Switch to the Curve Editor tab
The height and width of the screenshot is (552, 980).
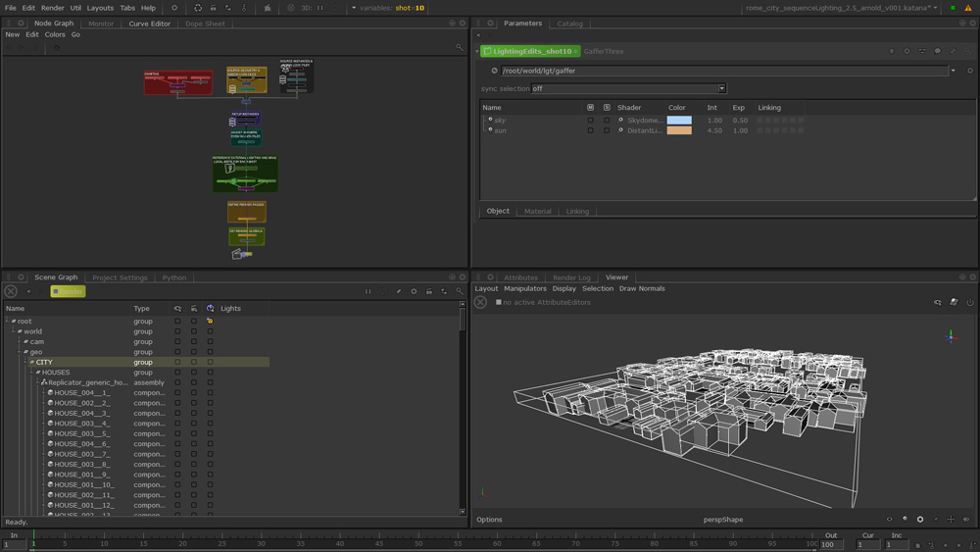coord(149,24)
